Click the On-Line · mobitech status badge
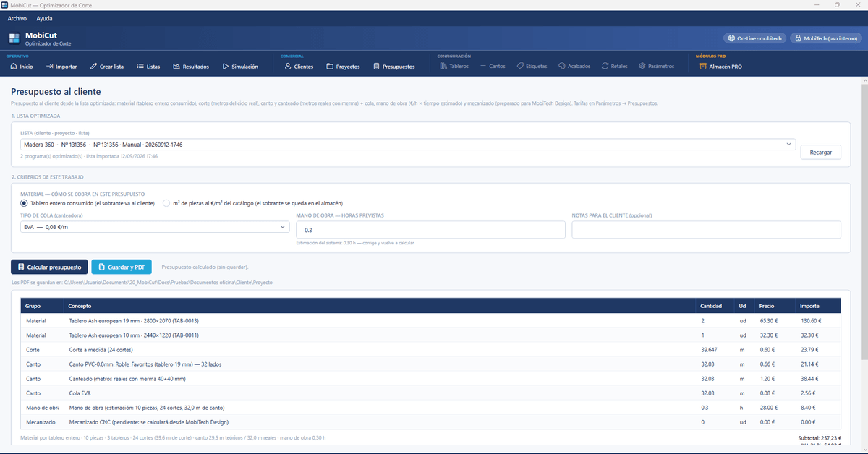 tap(754, 38)
